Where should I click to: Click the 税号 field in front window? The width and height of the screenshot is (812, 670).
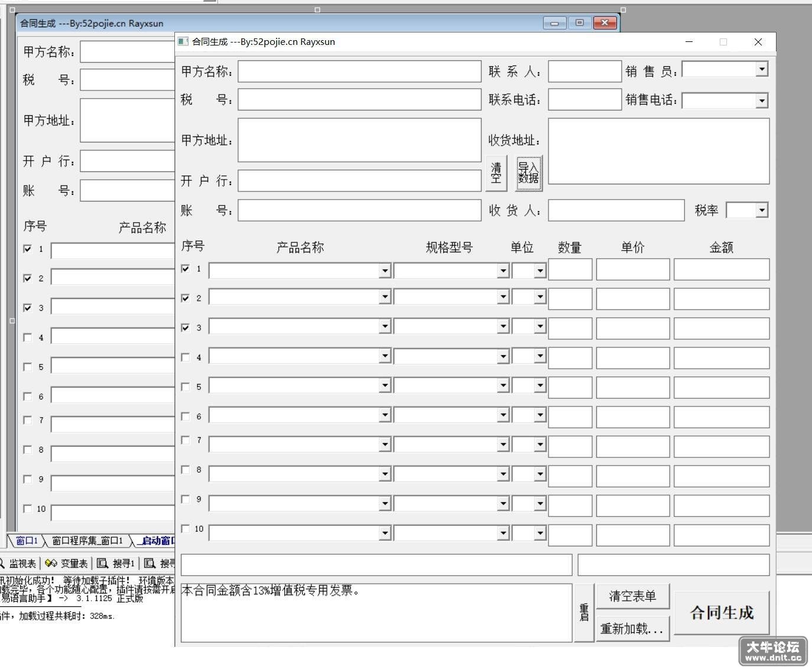[359, 99]
